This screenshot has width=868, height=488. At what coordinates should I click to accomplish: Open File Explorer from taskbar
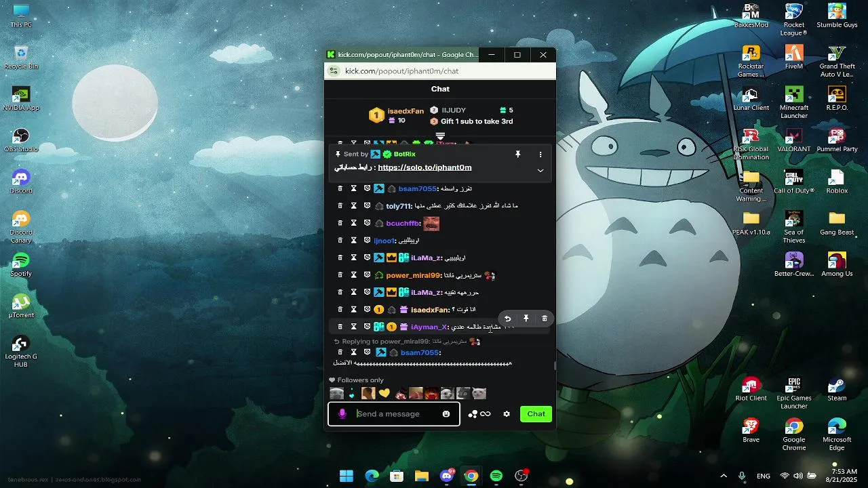[x=421, y=476]
